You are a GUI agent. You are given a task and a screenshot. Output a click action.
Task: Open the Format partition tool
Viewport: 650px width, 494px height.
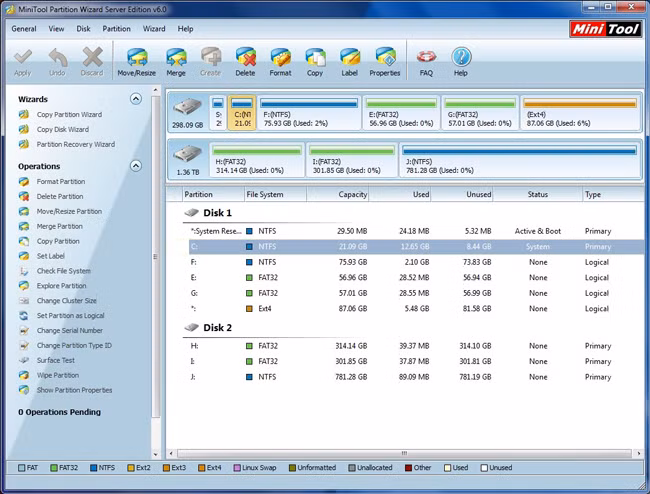coord(280,61)
